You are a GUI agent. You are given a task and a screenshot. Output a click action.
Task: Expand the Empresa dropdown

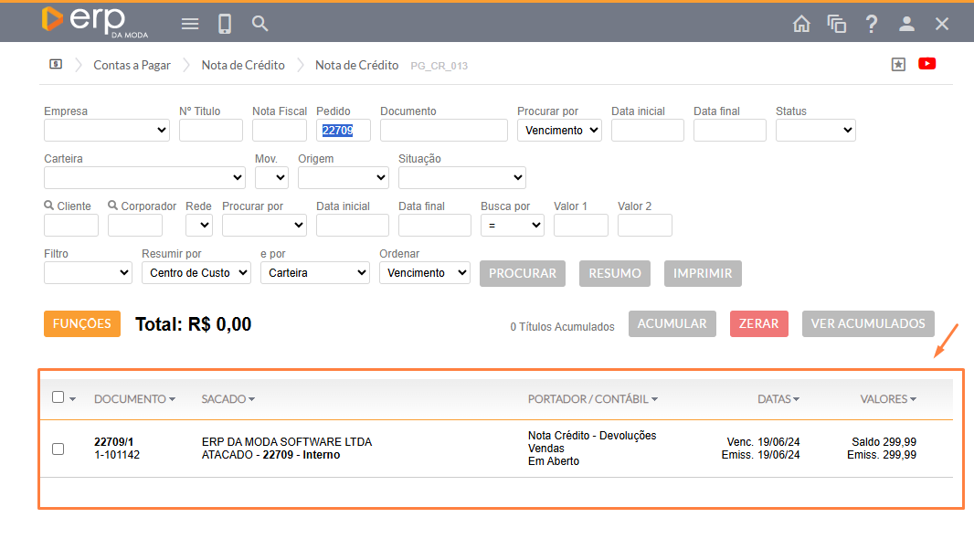[x=107, y=131]
